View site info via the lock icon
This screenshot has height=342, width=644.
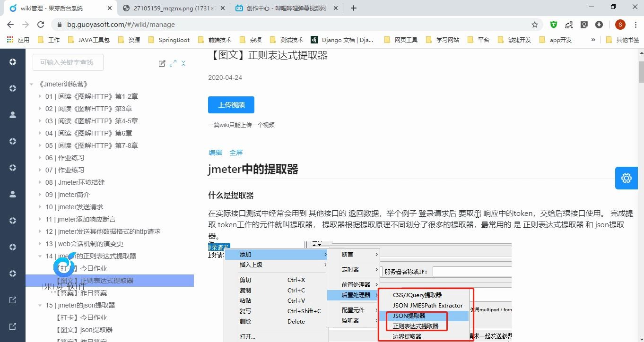click(x=60, y=25)
